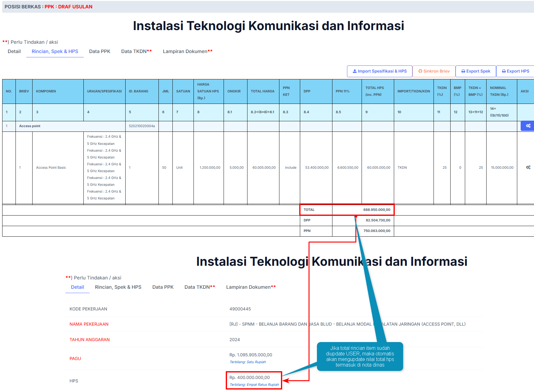534x392 pixels.
Task: Click the gears icon for Access Point Basic
Action: pos(528,167)
